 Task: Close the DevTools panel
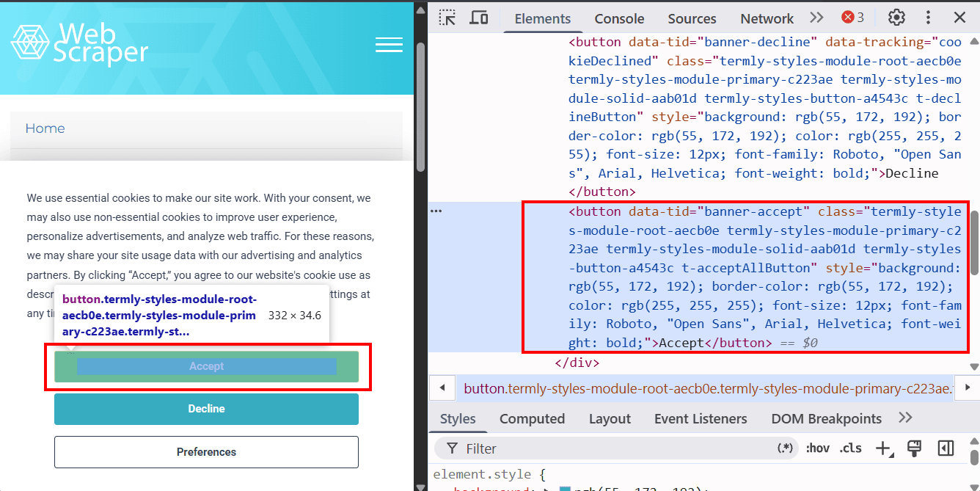click(x=959, y=18)
